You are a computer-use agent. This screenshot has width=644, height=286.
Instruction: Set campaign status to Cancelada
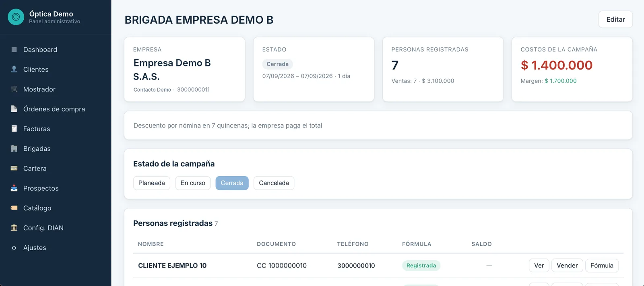274,183
